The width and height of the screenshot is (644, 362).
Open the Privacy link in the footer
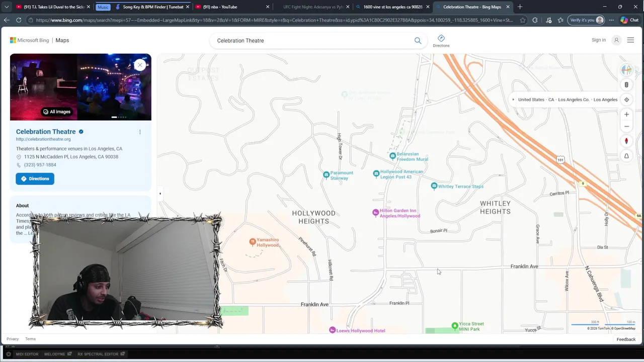13,339
